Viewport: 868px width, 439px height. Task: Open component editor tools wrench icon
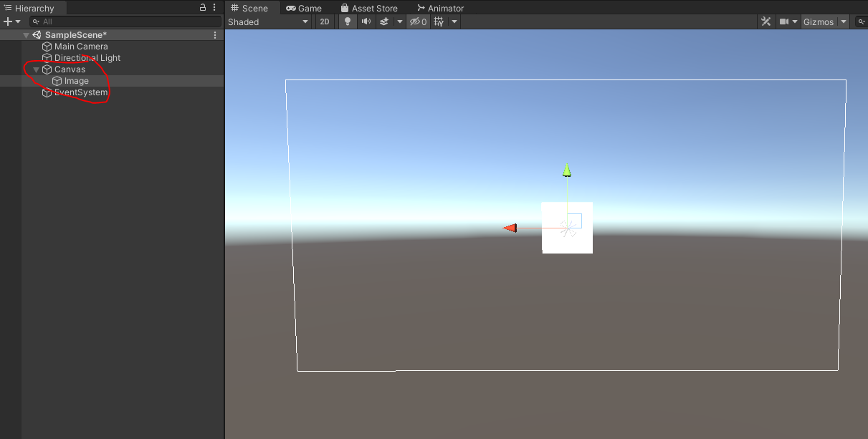click(766, 22)
